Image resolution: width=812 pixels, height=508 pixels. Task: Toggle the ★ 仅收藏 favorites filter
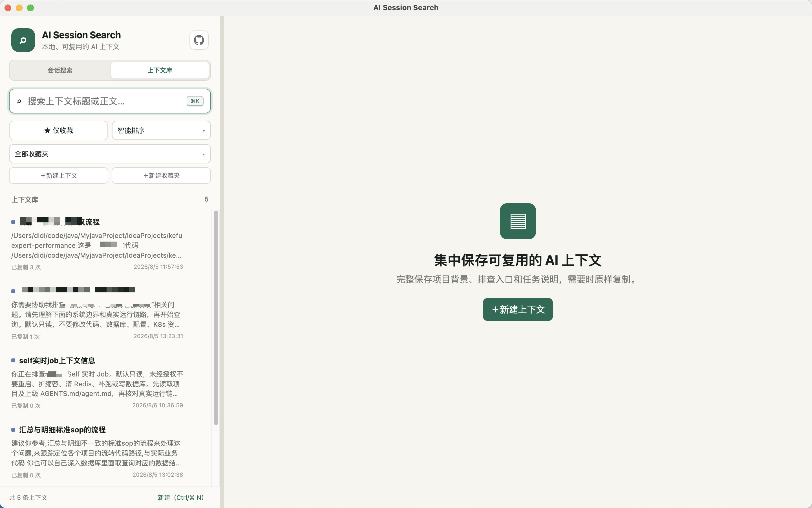[x=58, y=130]
